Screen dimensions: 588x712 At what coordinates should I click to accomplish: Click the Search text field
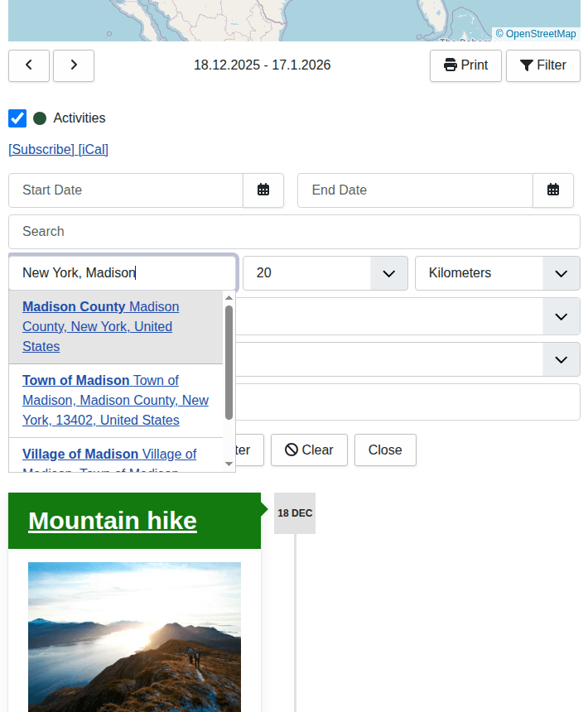(294, 232)
